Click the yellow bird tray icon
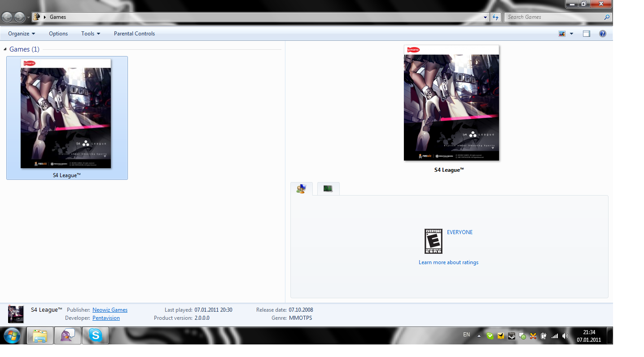 [x=501, y=335]
